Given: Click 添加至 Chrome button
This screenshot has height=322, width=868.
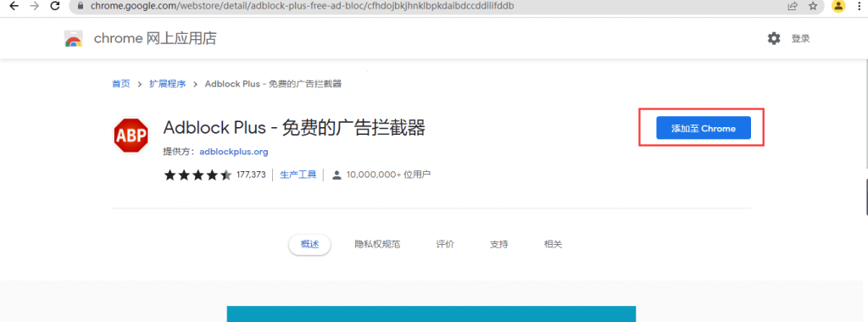Looking at the screenshot, I should 703,128.
